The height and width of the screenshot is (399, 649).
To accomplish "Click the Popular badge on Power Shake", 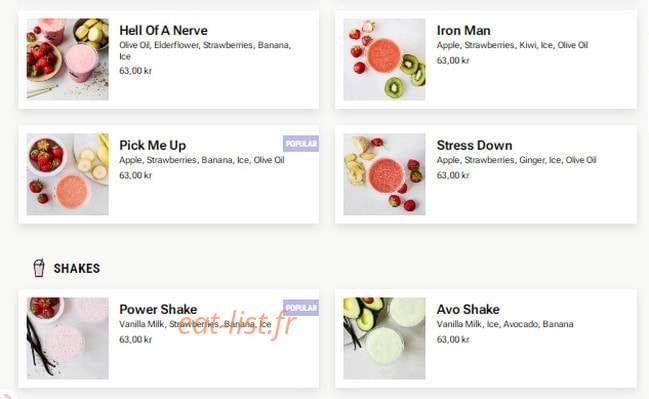I will pos(301,308).
